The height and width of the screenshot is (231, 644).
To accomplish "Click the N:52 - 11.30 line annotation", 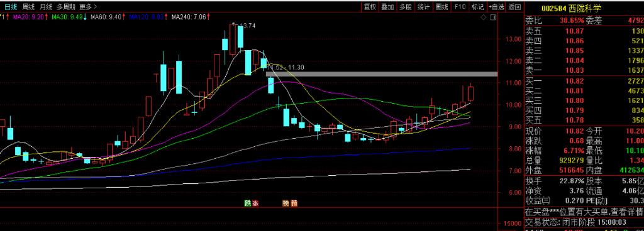I will tap(286, 68).
